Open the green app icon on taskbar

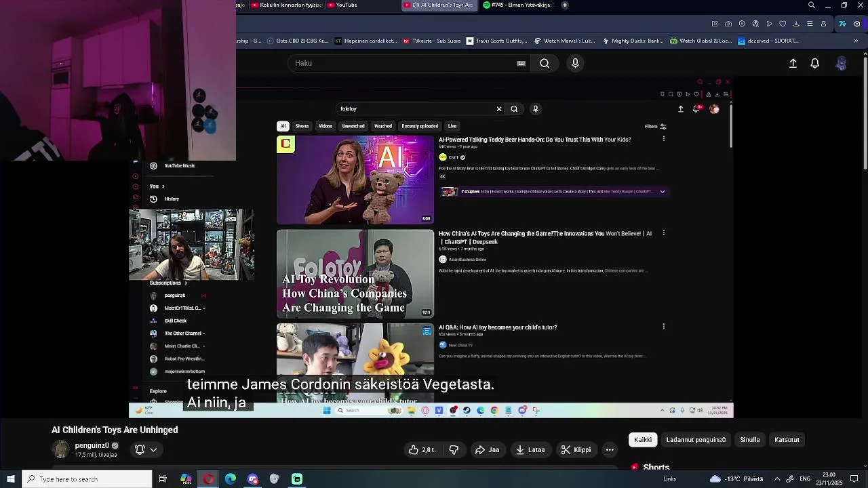[297, 479]
